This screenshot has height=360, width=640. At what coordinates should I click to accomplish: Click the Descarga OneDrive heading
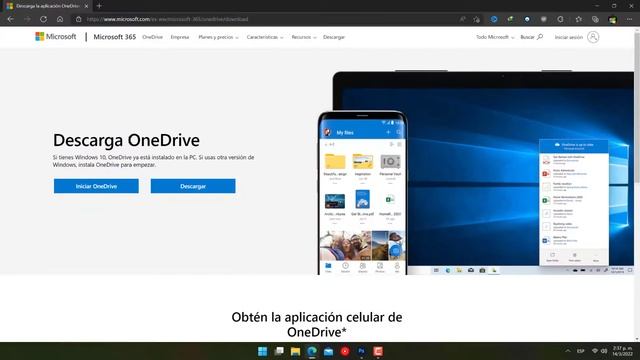tap(127, 140)
